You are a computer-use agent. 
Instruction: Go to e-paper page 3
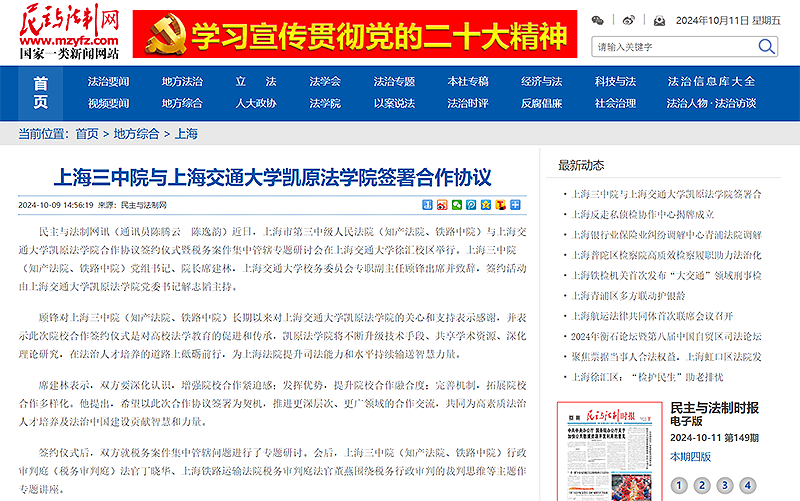[x=724, y=485]
